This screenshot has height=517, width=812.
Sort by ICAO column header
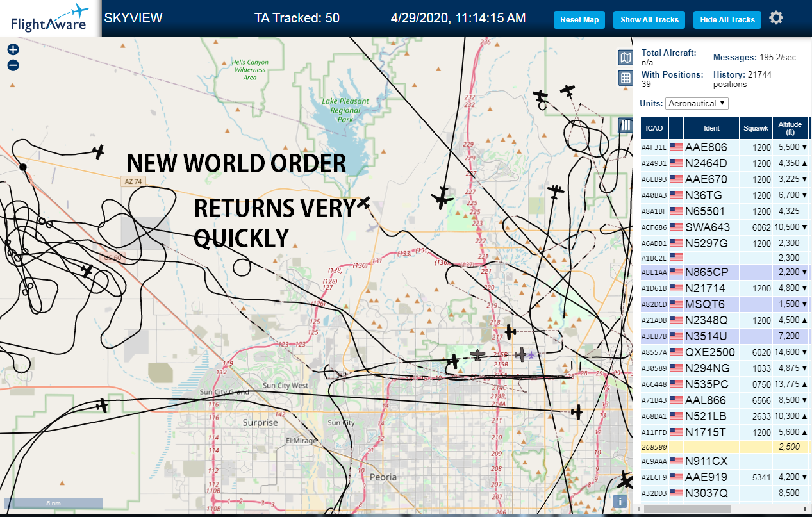pos(654,128)
